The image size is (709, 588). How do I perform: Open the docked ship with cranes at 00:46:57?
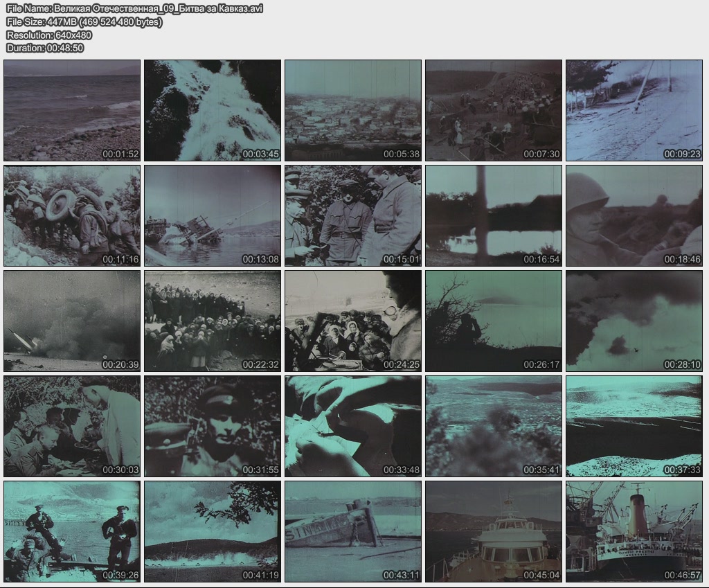(x=634, y=531)
